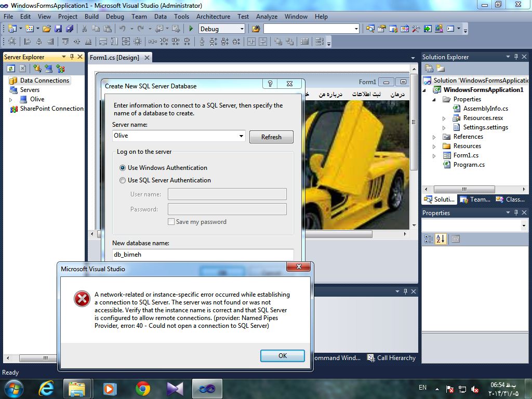The height and width of the screenshot is (399, 532).
Task: Select Use SQL Server Authentication option
Action: pyautogui.click(x=123, y=180)
